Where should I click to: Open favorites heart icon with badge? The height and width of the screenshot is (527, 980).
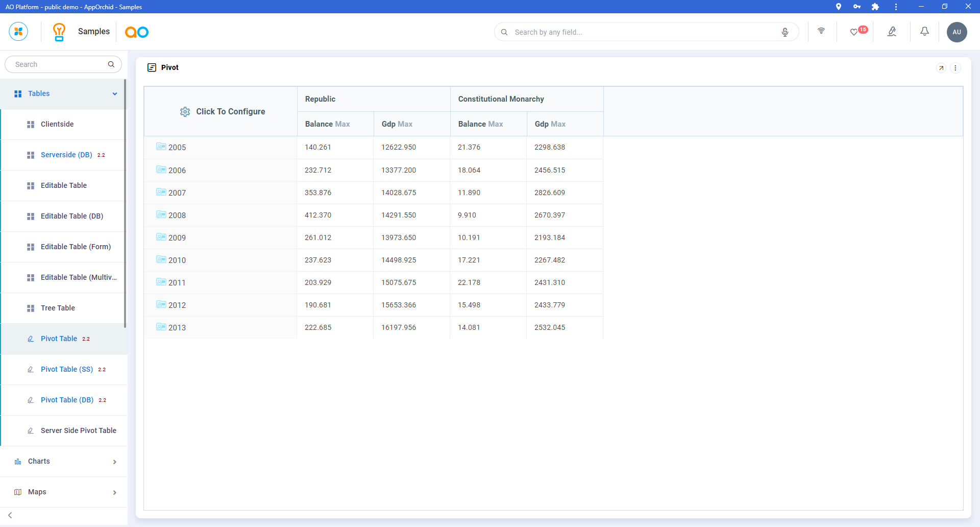(854, 32)
